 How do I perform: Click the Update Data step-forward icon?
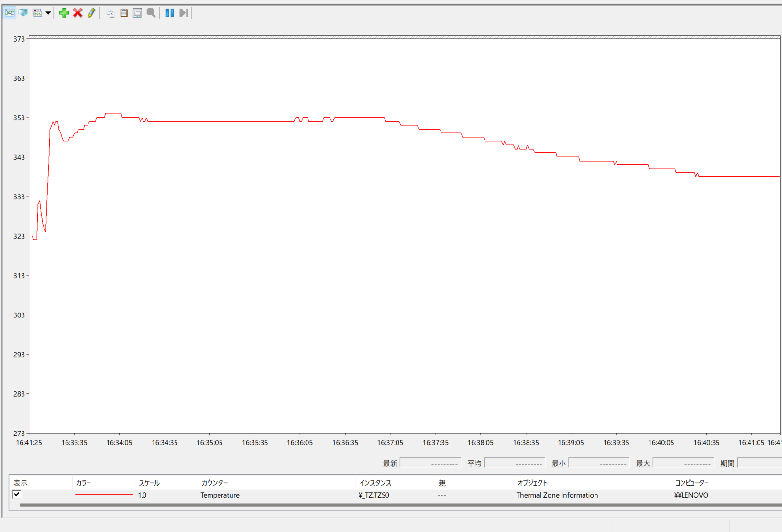[183, 13]
